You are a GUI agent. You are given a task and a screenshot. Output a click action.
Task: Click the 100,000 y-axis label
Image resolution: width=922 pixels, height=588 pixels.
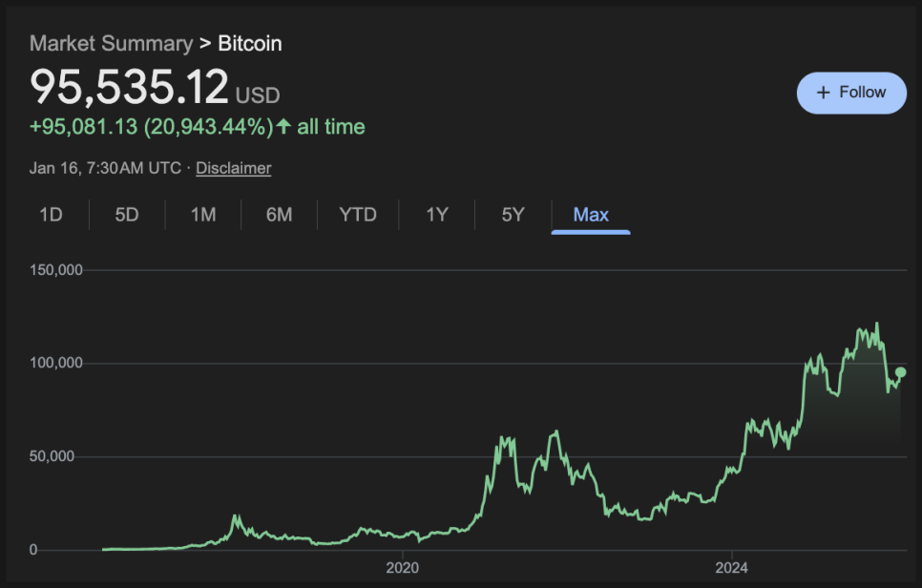(x=56, y=364)
